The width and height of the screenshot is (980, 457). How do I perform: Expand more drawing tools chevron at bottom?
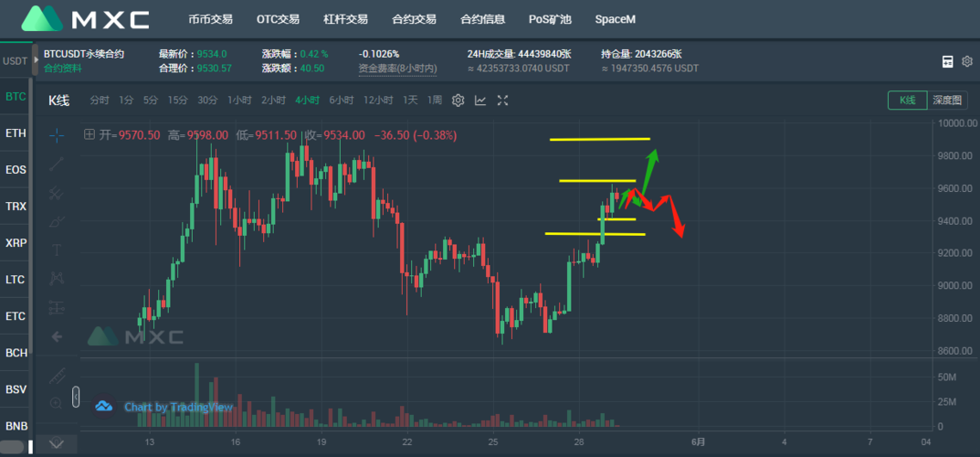point(57,442)
